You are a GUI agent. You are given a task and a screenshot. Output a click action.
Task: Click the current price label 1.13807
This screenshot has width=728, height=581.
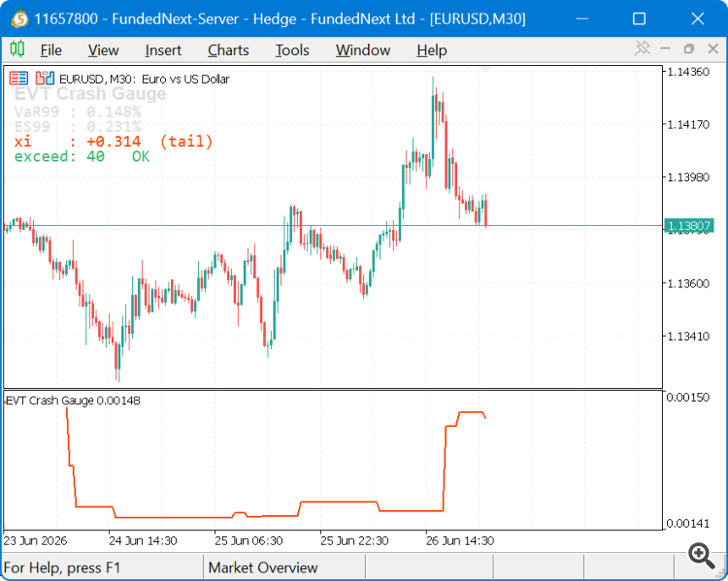(x=689, y=226)
